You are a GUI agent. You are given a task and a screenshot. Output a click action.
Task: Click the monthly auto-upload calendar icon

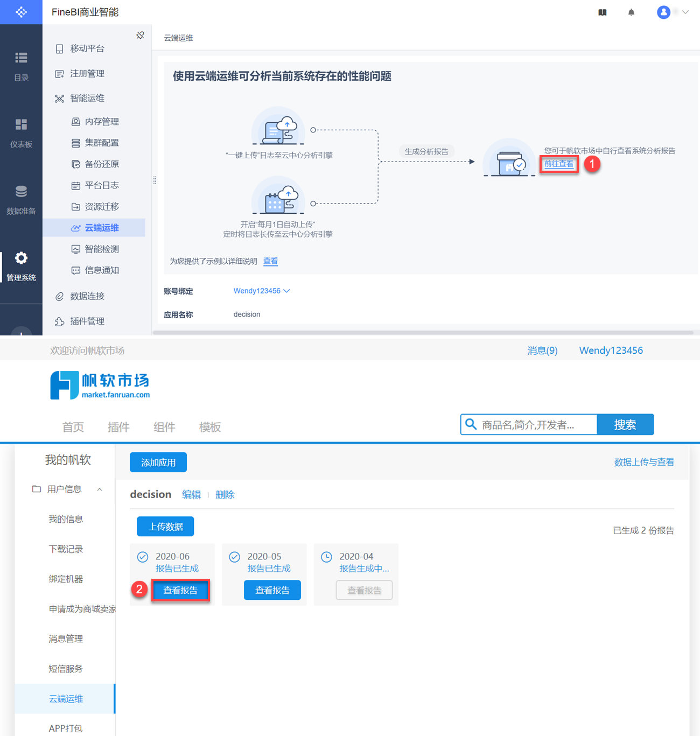point(278,196)
